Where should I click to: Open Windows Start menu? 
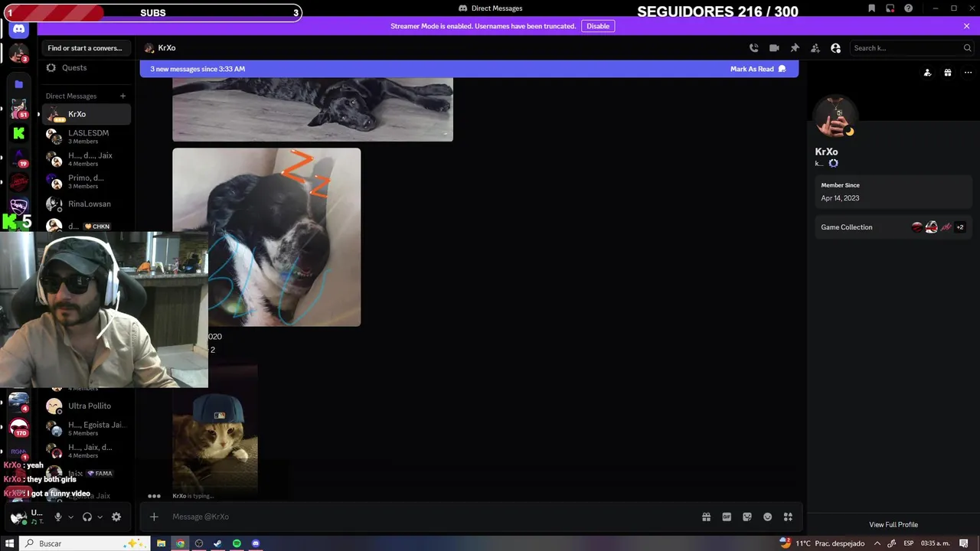[x=9, y=543]
